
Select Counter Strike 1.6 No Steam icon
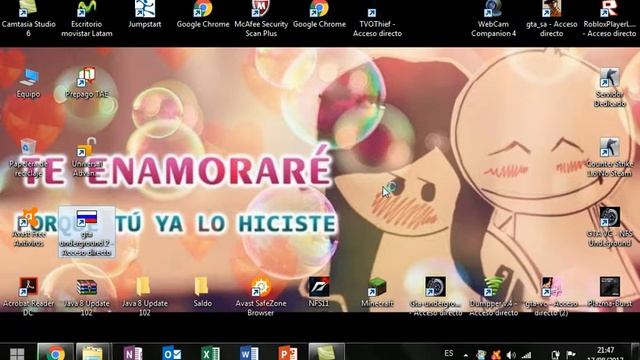point(610,158)
